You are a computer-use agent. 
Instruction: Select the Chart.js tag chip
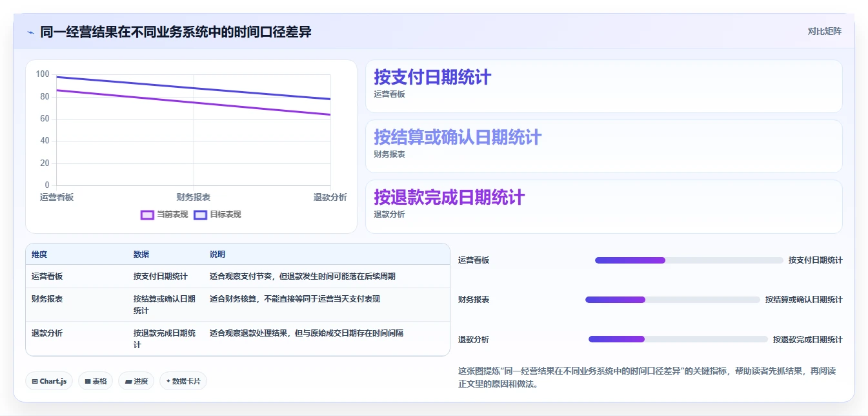(x=50, y=381)
